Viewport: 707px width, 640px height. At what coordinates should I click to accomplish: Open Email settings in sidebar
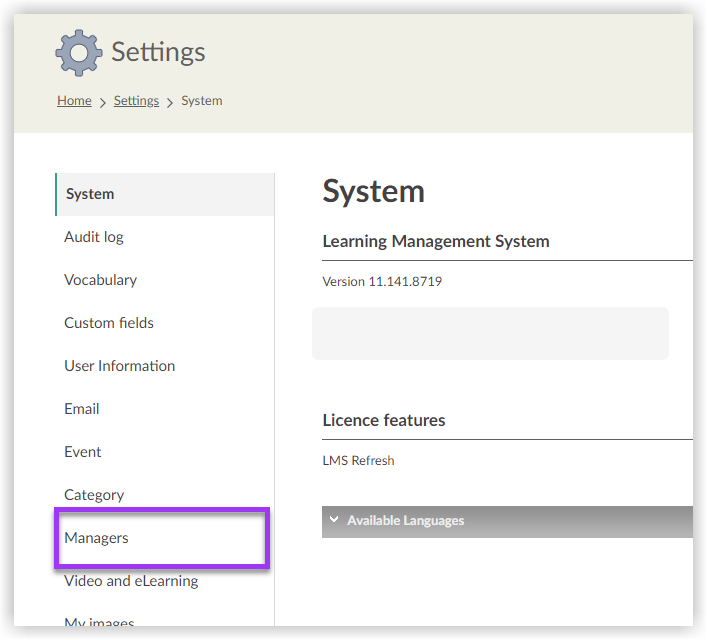[82, 409]
